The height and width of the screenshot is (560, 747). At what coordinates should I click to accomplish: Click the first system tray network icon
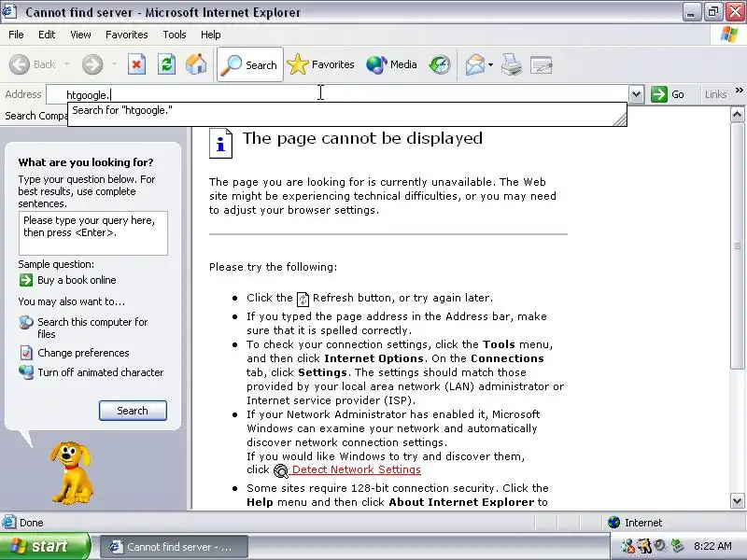coord(627,546)
